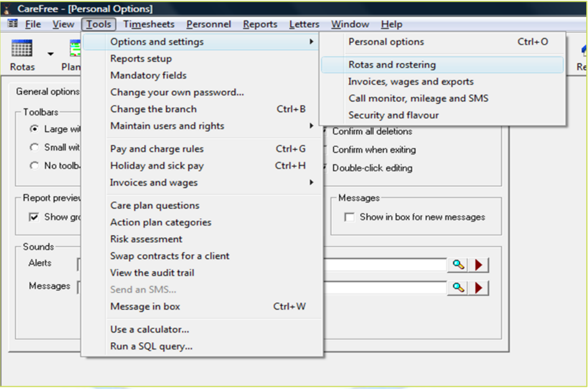This screenshot has width=588, height=389.
Task: Open Security and flavour settings
Action: click(393, 115)
